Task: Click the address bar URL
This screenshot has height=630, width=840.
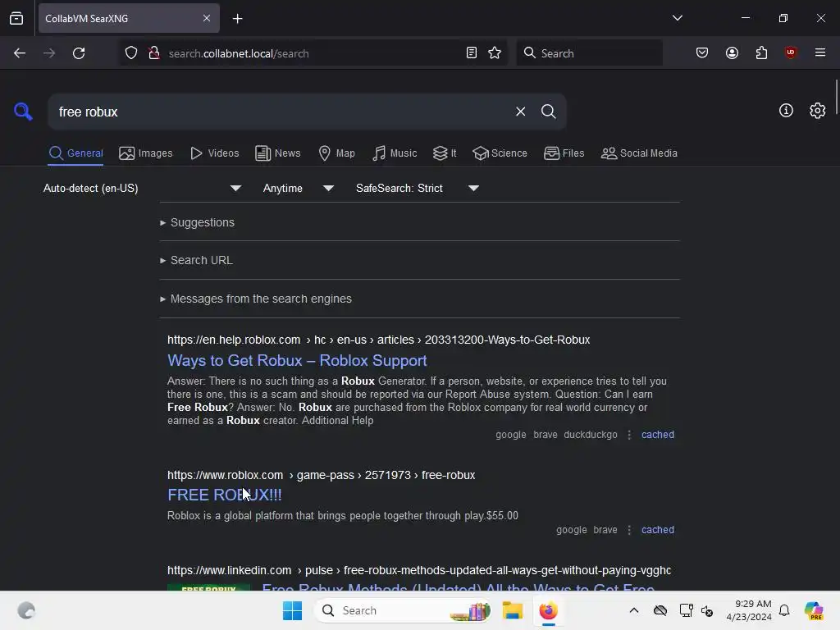Action: click(239, 53)
